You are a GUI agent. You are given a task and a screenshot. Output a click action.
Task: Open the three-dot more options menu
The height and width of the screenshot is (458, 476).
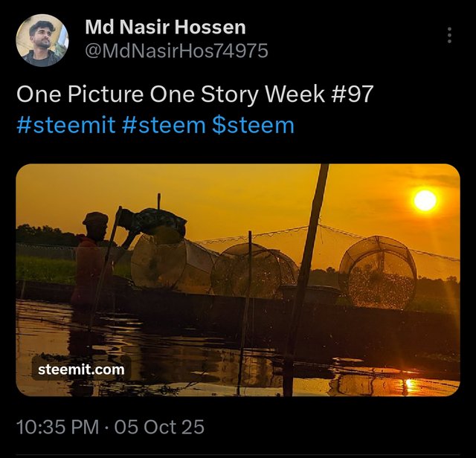[449, 35]
